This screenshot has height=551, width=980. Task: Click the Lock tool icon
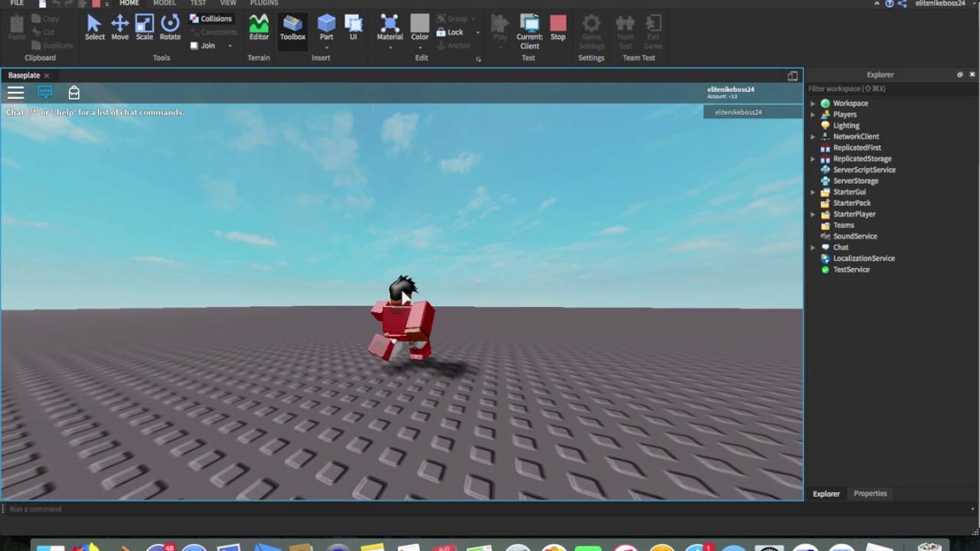442,32
